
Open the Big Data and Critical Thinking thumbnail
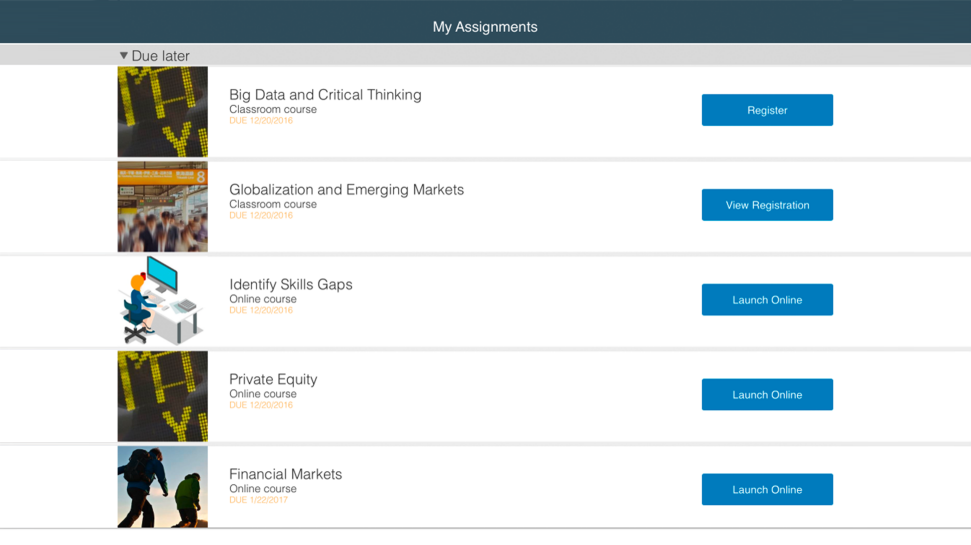pyautogui.click(x=163, y=111)
